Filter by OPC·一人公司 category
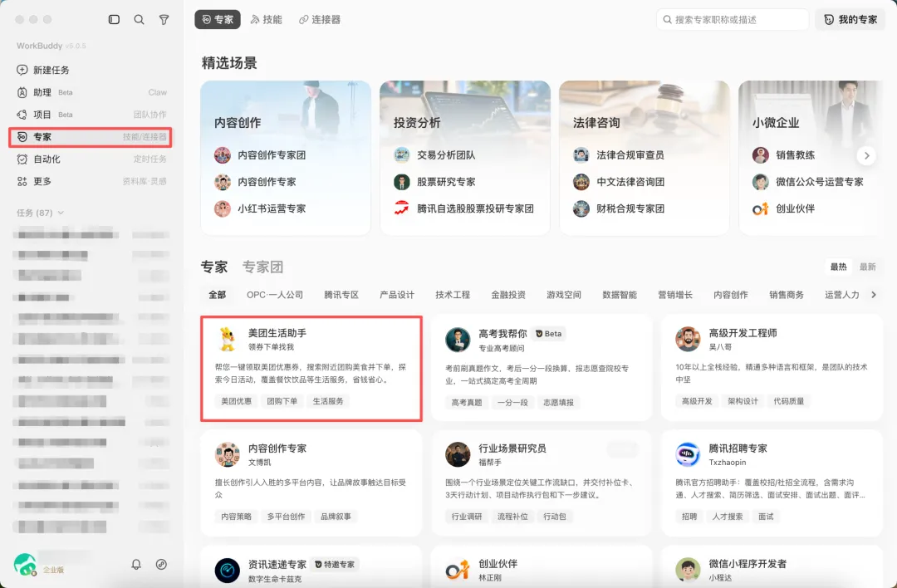The image size is (897, 588). [x=275, y=295]
